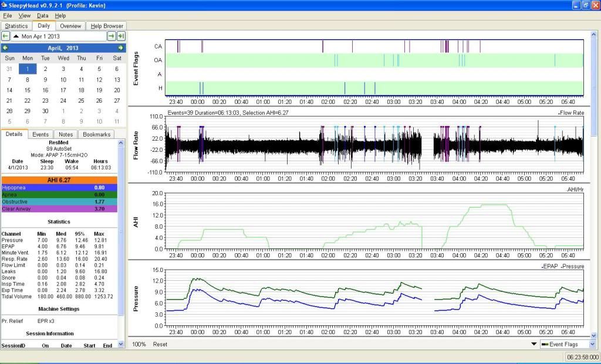Viewport: 601px width, 364px height.
Task: Go to previous day arrow button
Action: click(x=5, y=36)
